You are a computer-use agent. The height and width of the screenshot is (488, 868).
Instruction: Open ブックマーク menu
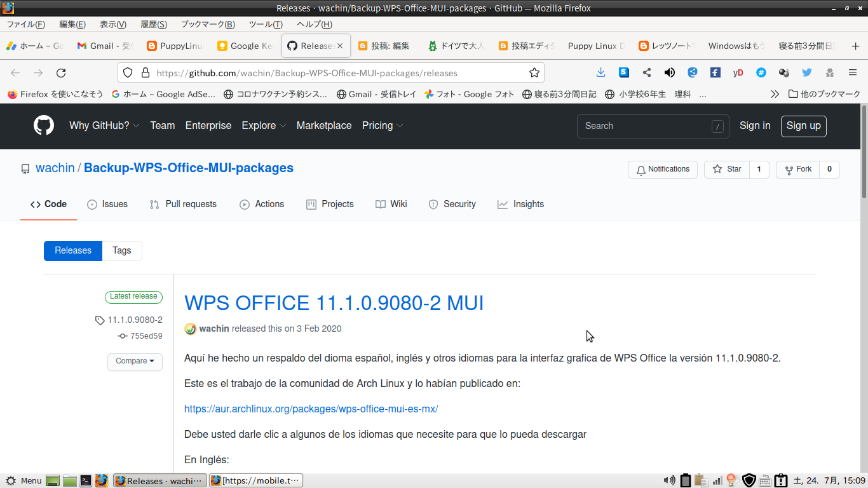pos(208,24)
